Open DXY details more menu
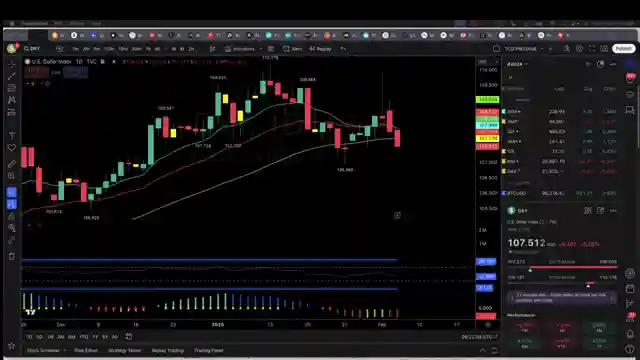Image resolution: width=640 pixels, height=360 pixels. click(x=613, y=211)
